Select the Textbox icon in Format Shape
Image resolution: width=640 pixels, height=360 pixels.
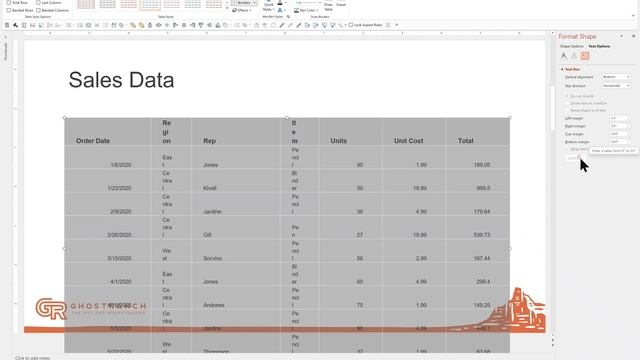click(585, 56)
